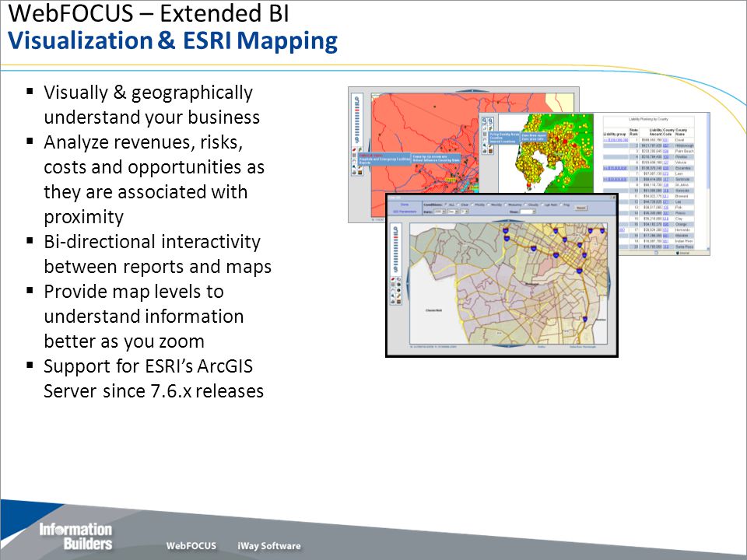Viewport: 747px width, 560px height.
Task: Select the Lgt Rain conditions radio button
Action: (x=542, y=205)
